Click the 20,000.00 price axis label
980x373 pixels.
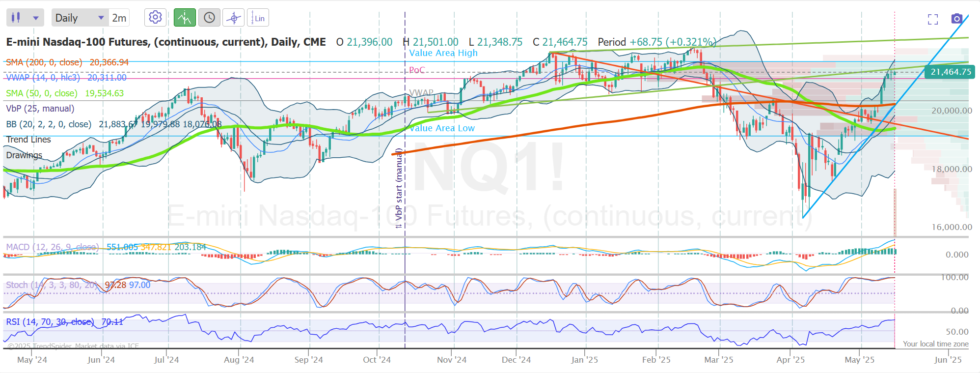point(952,111)
